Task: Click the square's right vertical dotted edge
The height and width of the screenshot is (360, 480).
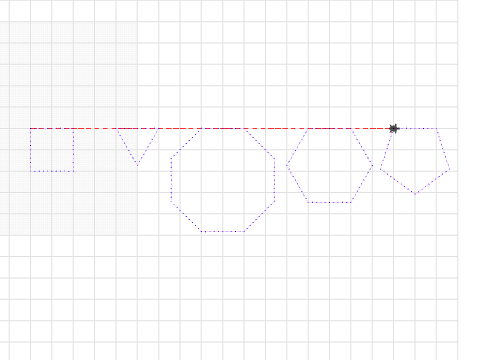Action: click(74, 150)
